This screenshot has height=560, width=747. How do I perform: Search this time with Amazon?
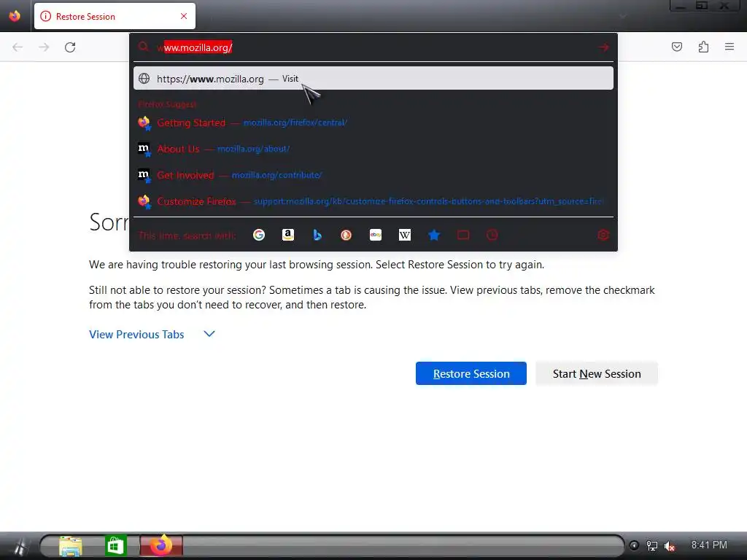point(287,235)
